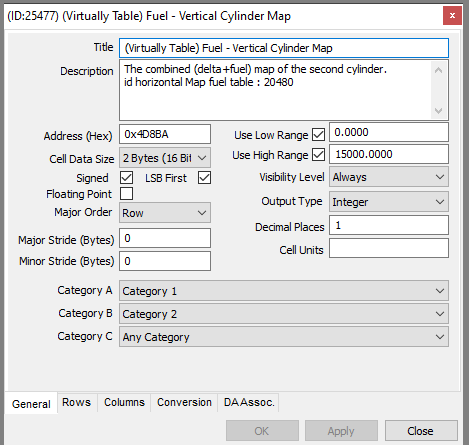Click description scrollbar down arrow
Screen dimensions: 469x445
point(439,110)
